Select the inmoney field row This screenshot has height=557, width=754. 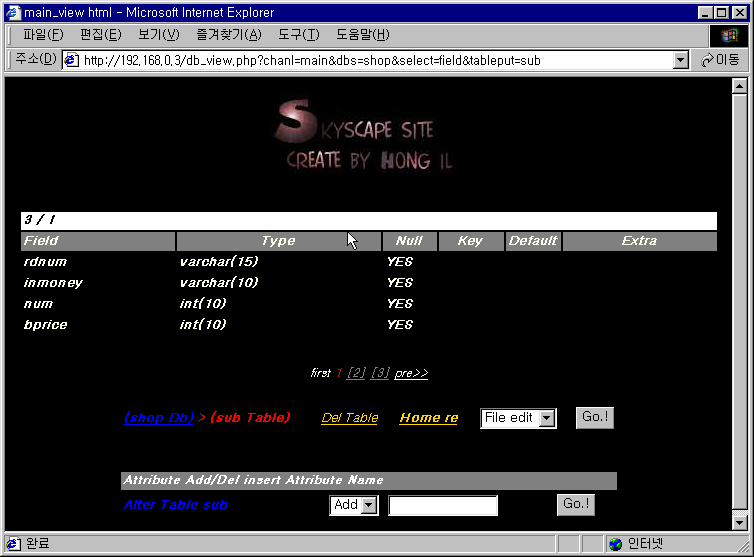369,283
